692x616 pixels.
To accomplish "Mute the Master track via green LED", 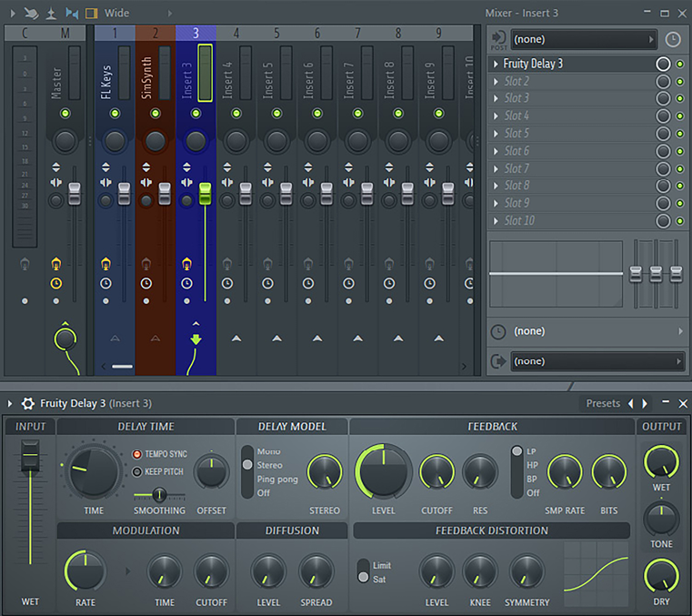I will click(65, 114).
